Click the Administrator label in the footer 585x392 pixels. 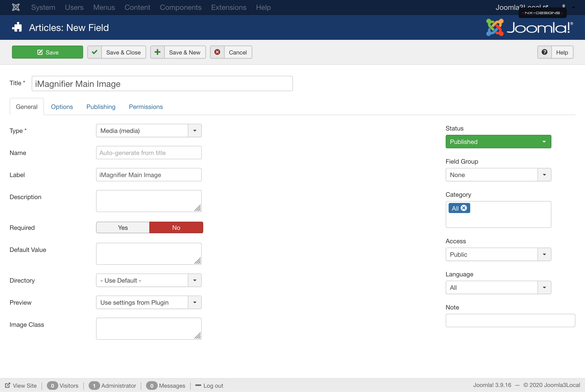119,386
